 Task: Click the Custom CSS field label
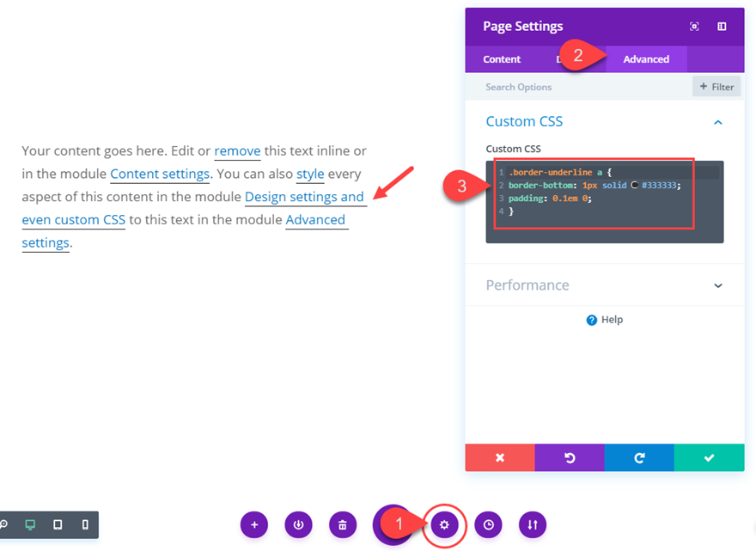click(513, 149)
